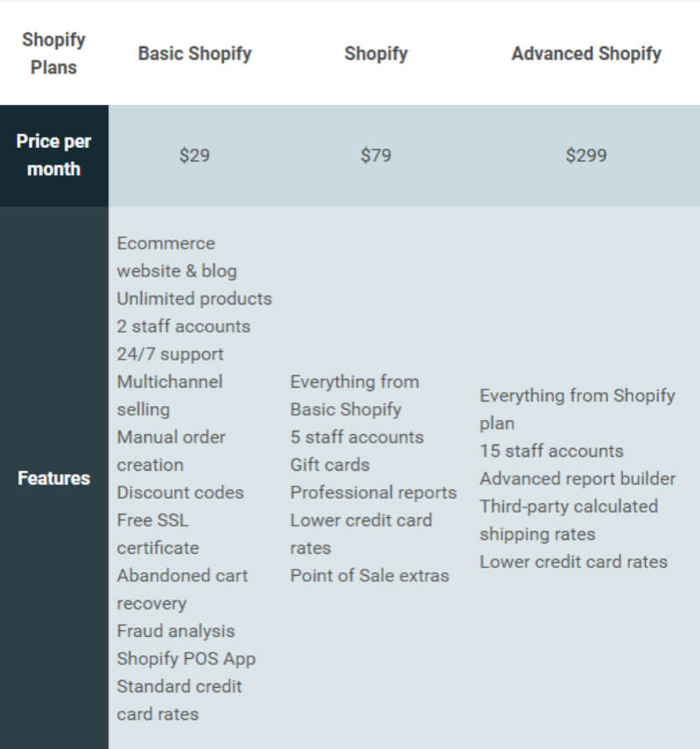This screenshot has height=749, width=700.
Task: Click the Shopify POS App text
Action: point(186,659)
